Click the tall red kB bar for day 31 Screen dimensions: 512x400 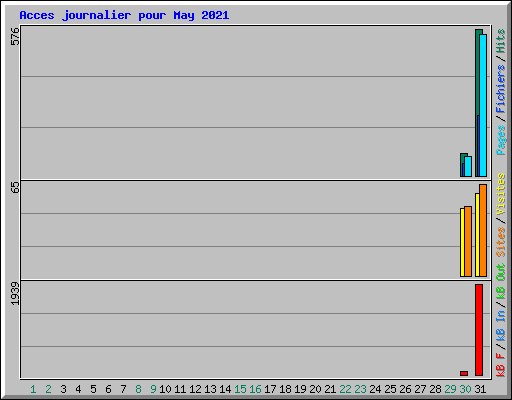click(x=479, y=330)
